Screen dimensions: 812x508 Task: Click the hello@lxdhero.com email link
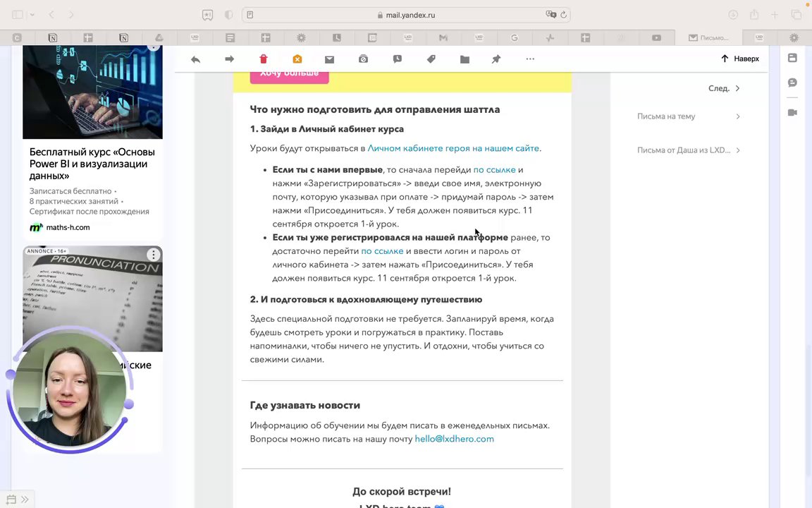click(454, 439)
